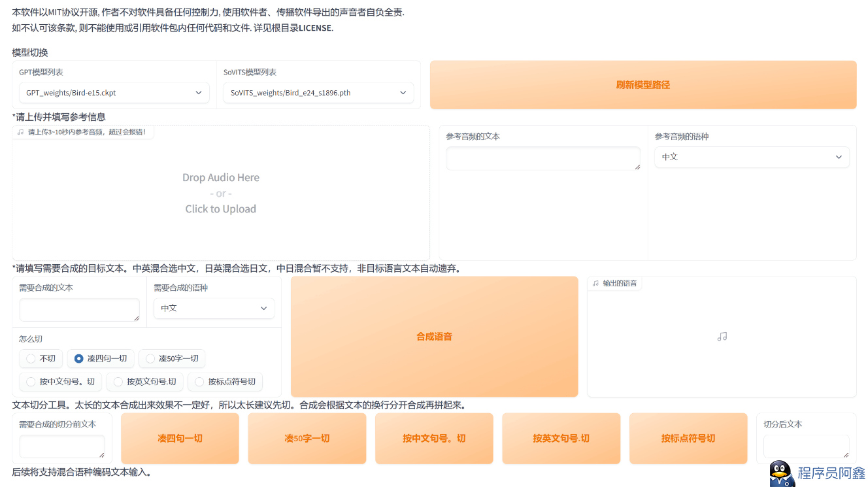
Task: Select the 按英文句号.切 radio option
Action: [x=144, y=382]
